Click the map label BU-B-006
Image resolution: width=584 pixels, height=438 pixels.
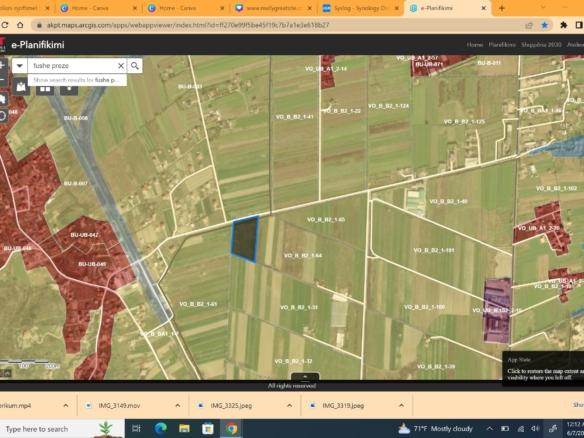[76, 118]
